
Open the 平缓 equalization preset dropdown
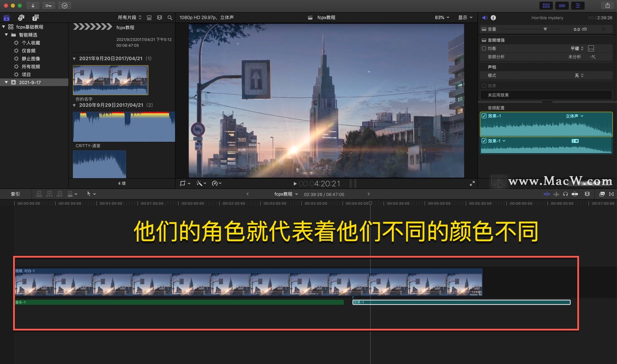[x=577, y=48]
